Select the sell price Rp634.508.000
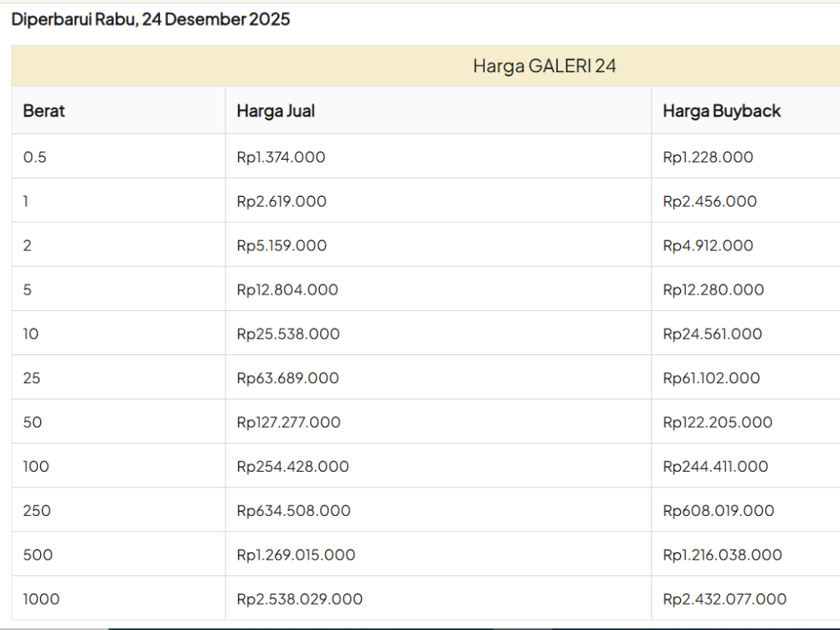Image resolution: width=840 pixels, height=630 pixels. (x=293, y=511)
